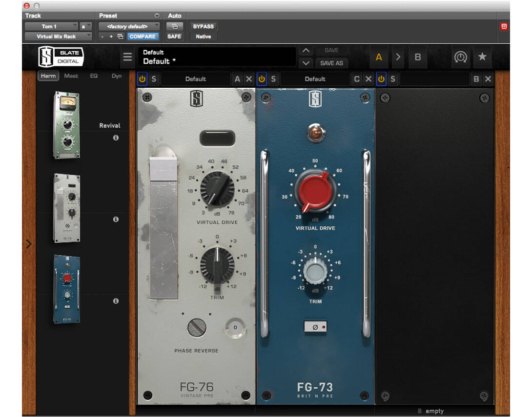Image resolution: width=532 pixels, height=417 pixels.
Task: Remove the FG-73 module with X
Action: (x=368, y=79)
